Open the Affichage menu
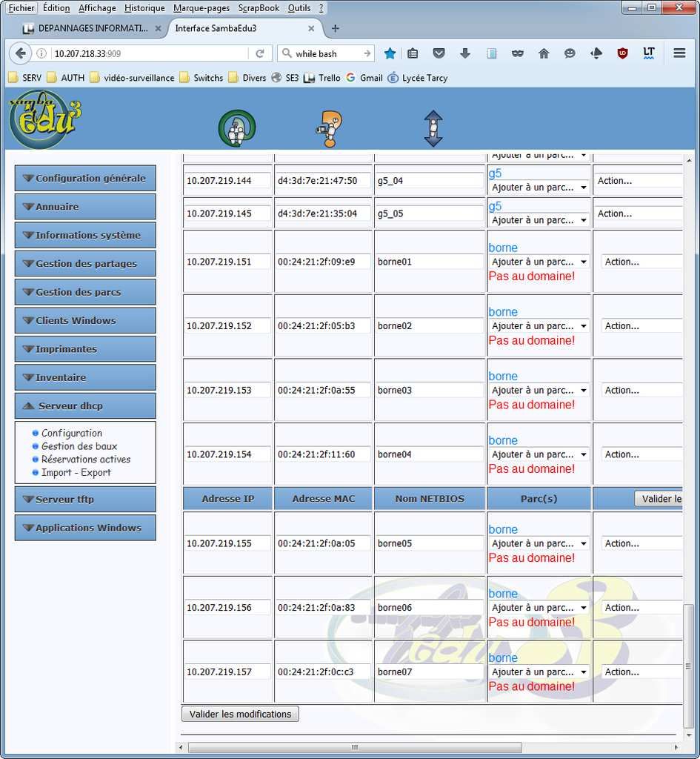 pos(97,7)
